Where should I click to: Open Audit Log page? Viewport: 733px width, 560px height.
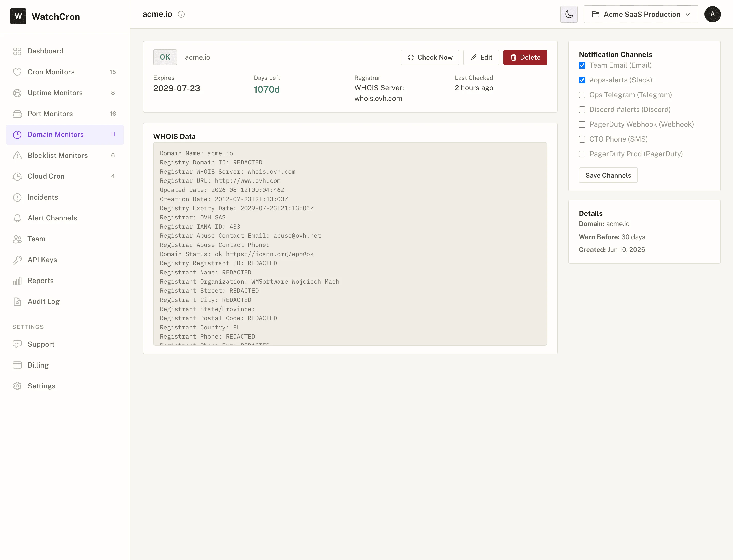(65, 302)
